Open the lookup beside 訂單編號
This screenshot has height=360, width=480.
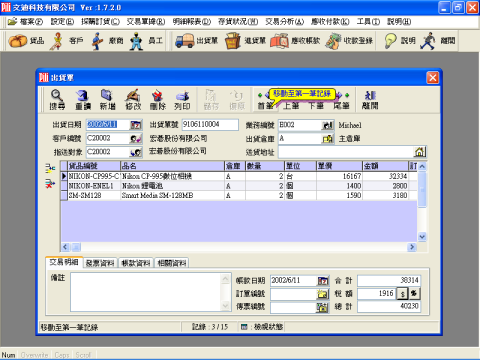(323, 294)
